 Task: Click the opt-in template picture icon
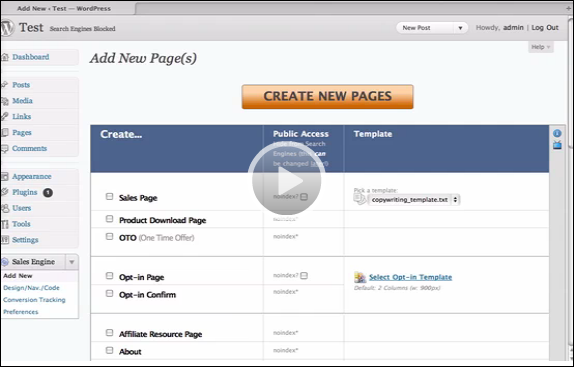(360, 277)
